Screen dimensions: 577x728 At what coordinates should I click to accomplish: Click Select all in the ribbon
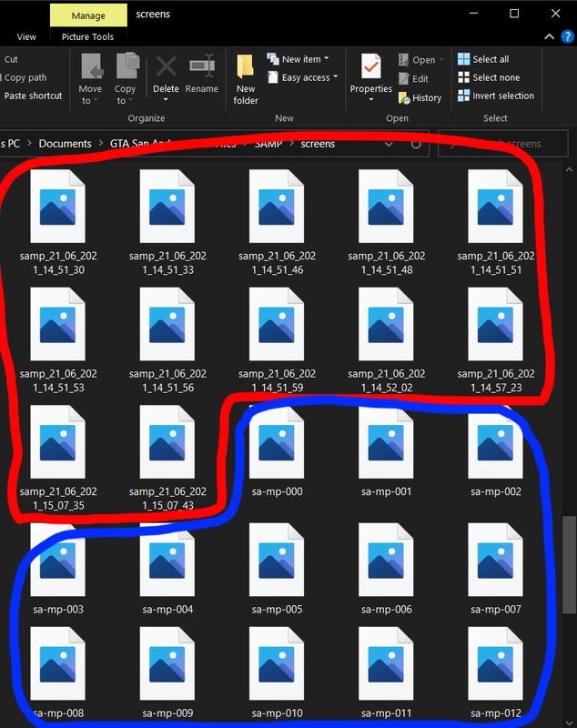(x=483, y=59)
